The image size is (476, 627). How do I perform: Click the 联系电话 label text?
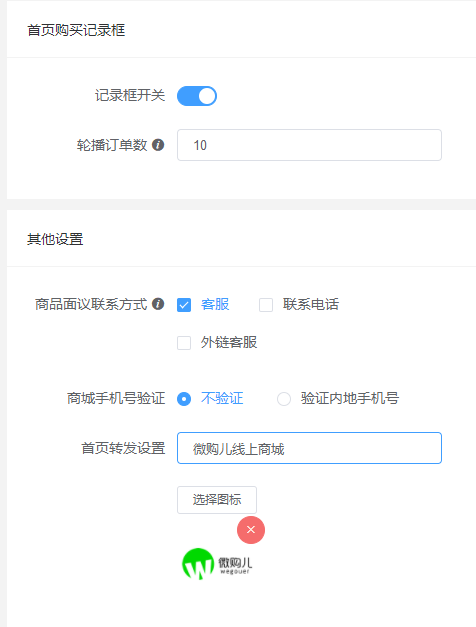pos(311,305)
